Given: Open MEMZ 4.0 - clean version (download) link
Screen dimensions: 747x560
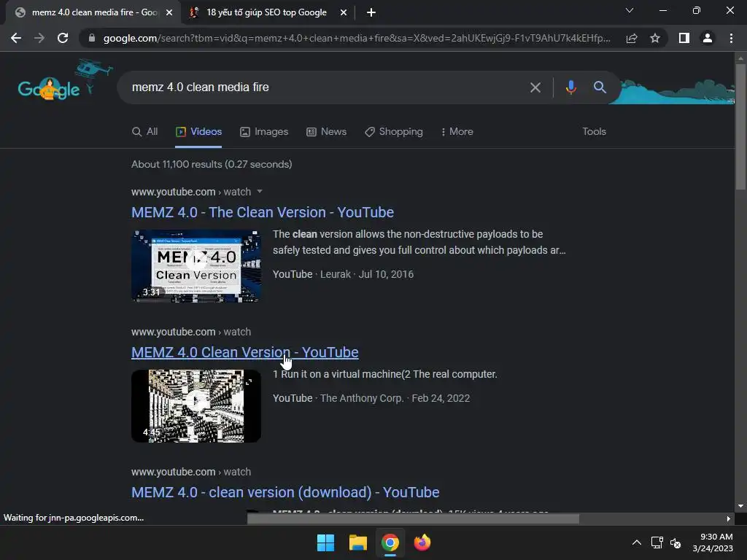Looking at the screenshot, I should point(285,492).
